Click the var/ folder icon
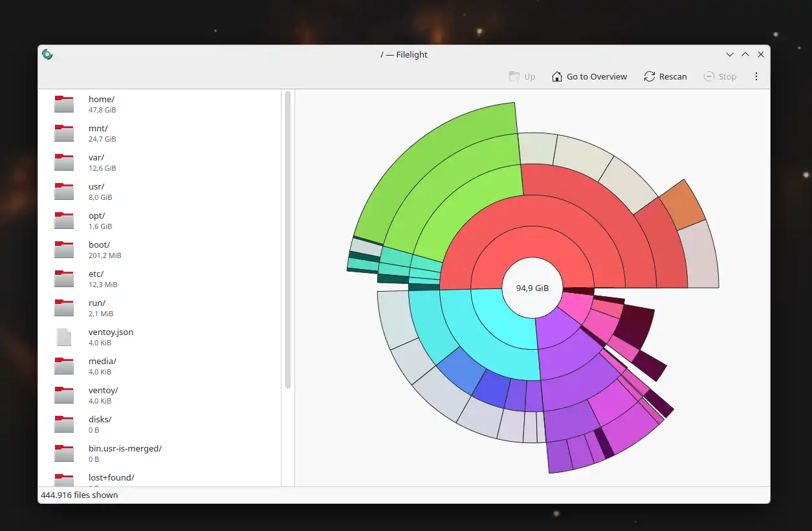812x531 pixels. click(64, 162)
